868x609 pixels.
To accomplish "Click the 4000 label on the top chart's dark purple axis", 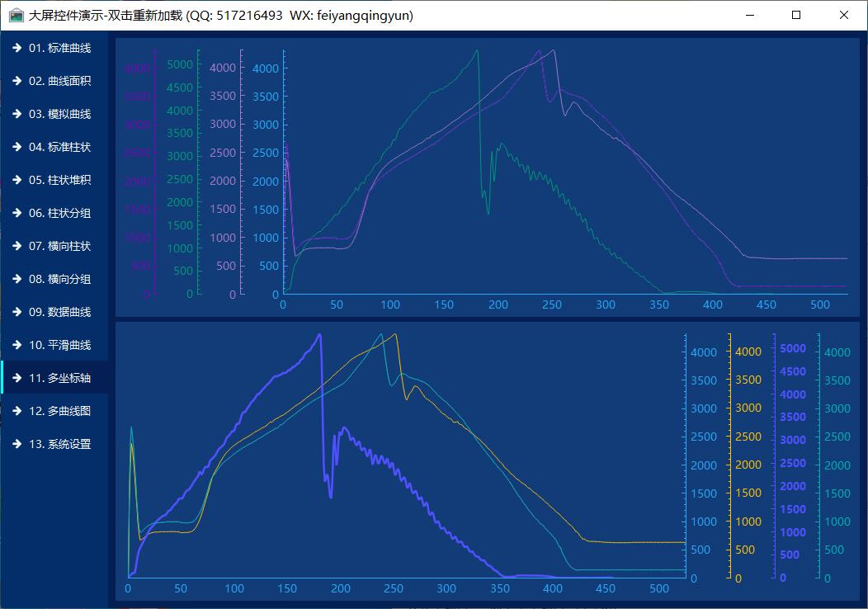I will (x=137, y=68).
